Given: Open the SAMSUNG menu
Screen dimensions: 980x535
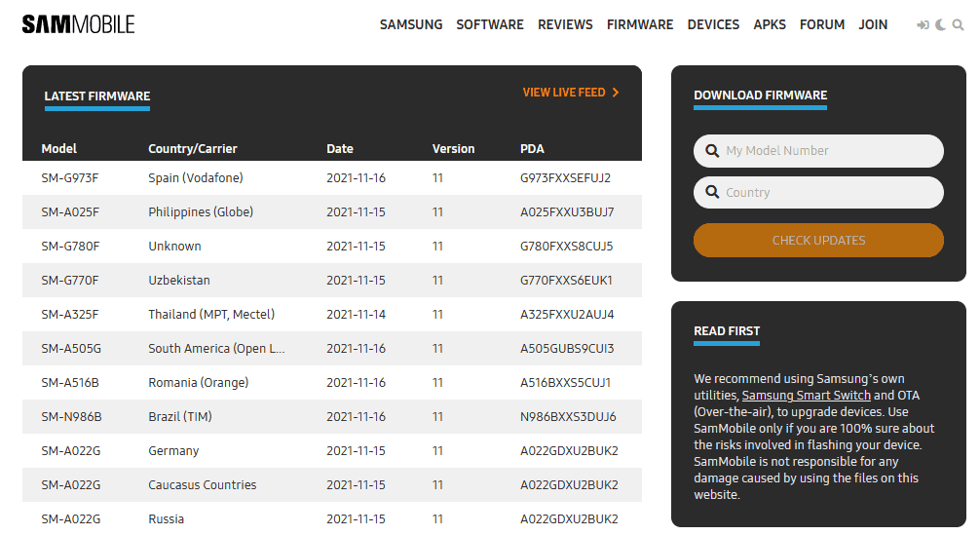Looking at the screenshot, I should click(x=411, y=24).
